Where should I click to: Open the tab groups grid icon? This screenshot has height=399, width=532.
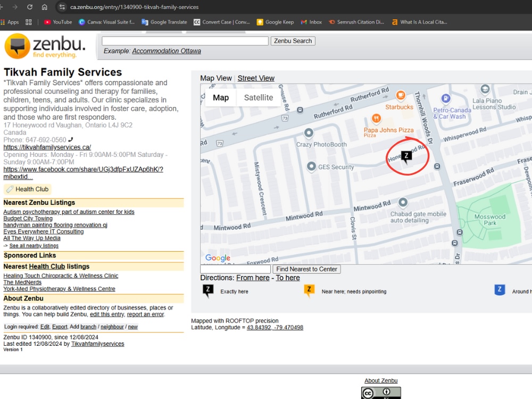[29, 22]
